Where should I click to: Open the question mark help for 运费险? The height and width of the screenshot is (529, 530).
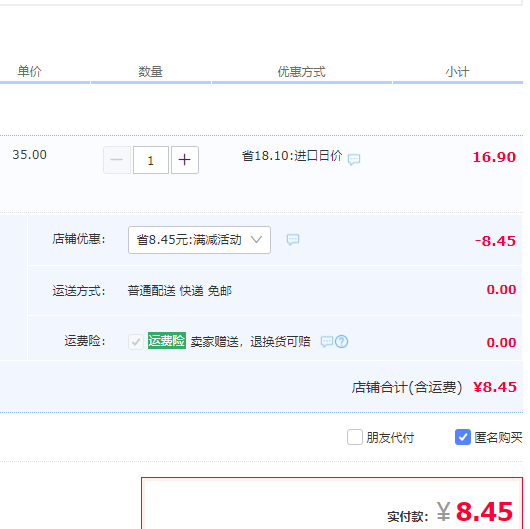pos(341,341)
